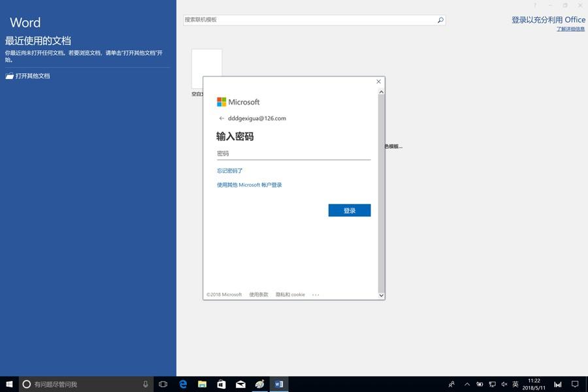Open the Windows Start menu
Viewport: 588px width, 392px height.
click(9, 384)
